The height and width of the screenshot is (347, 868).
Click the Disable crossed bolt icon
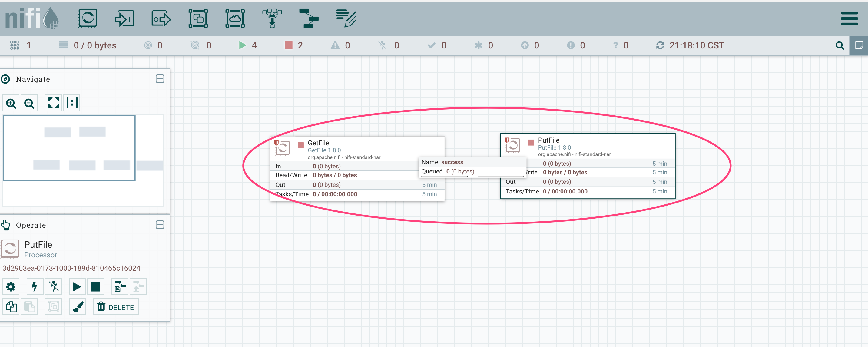[54, 287]
